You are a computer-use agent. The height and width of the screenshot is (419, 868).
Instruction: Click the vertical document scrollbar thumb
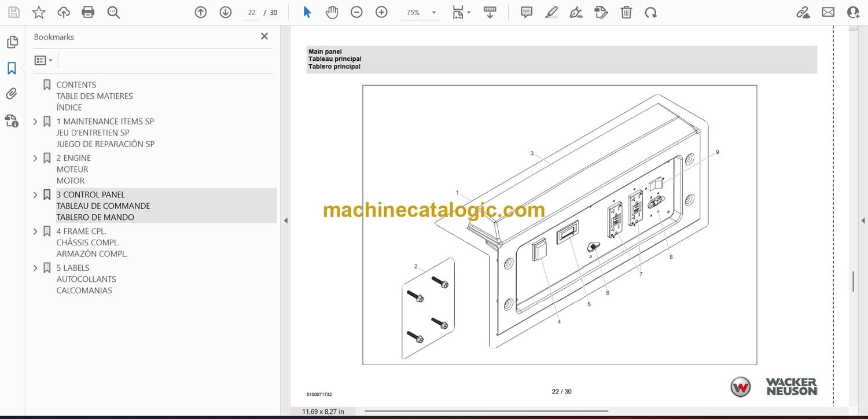[x=854, y=281]
